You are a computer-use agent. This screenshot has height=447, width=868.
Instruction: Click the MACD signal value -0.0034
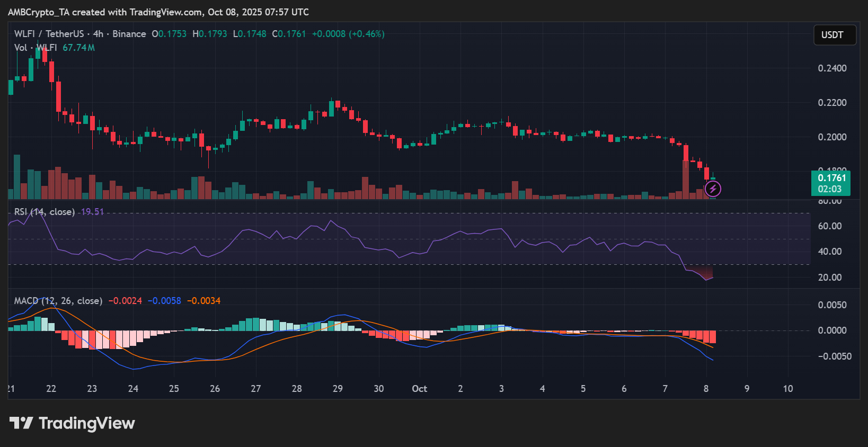pos(204,301)
